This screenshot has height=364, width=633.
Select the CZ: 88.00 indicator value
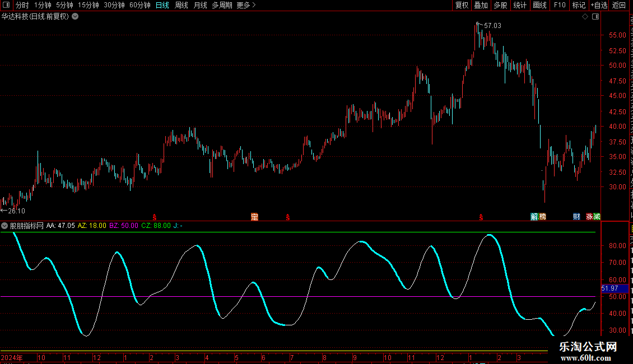[x=156, y=226]
